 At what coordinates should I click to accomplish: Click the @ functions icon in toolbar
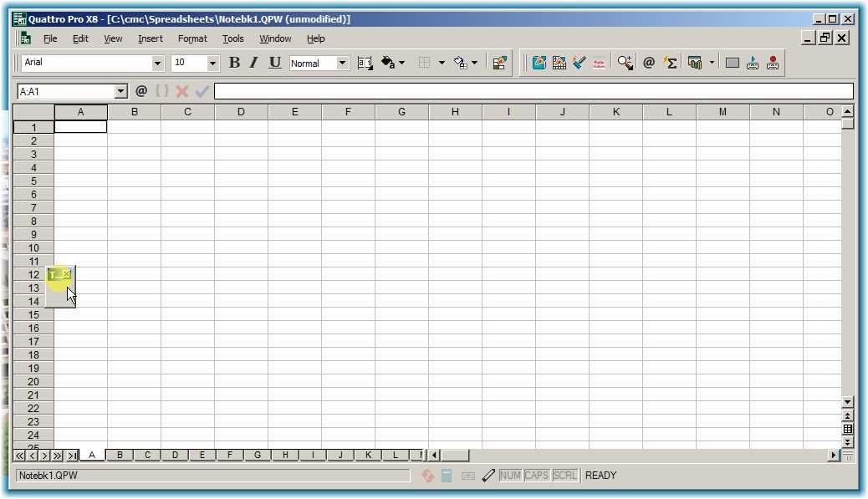point(648,63)
